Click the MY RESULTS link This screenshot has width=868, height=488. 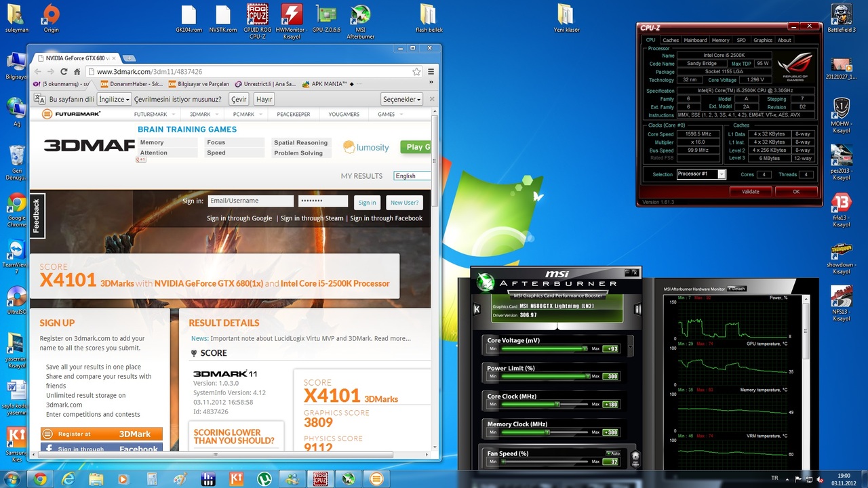point(361,176)
